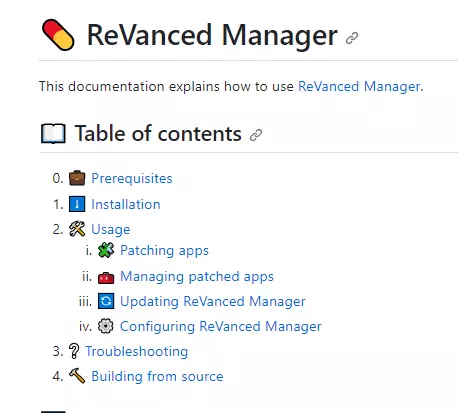The image size is (458, 413).
Task: Go to the Installation section link
Action: pyautogui.click(x=126, y=204)
